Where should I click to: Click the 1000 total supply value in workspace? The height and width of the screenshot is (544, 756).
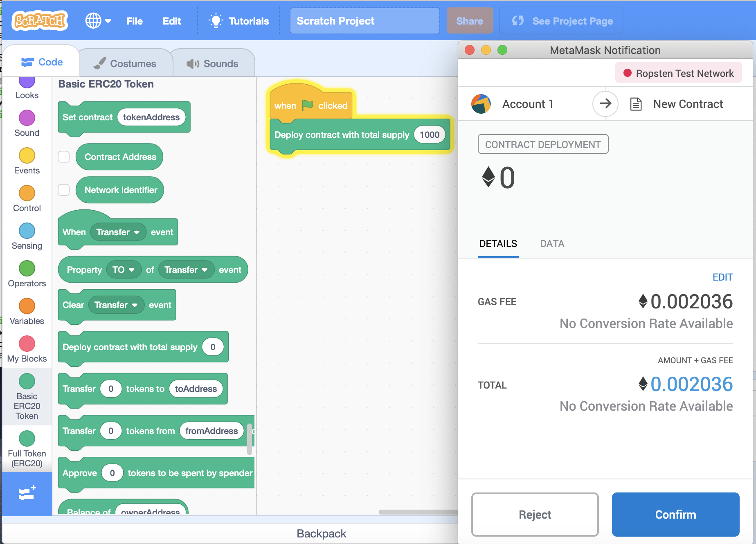430,135
